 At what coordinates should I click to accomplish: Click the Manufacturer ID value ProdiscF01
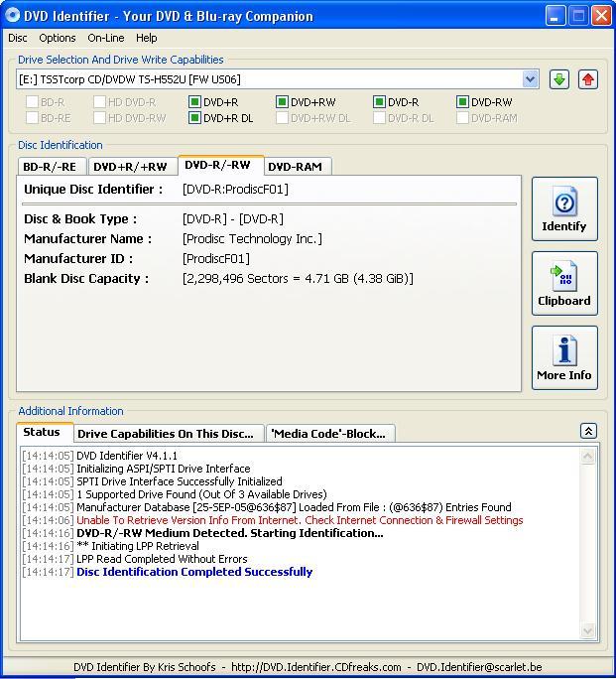tap(216, 258)
